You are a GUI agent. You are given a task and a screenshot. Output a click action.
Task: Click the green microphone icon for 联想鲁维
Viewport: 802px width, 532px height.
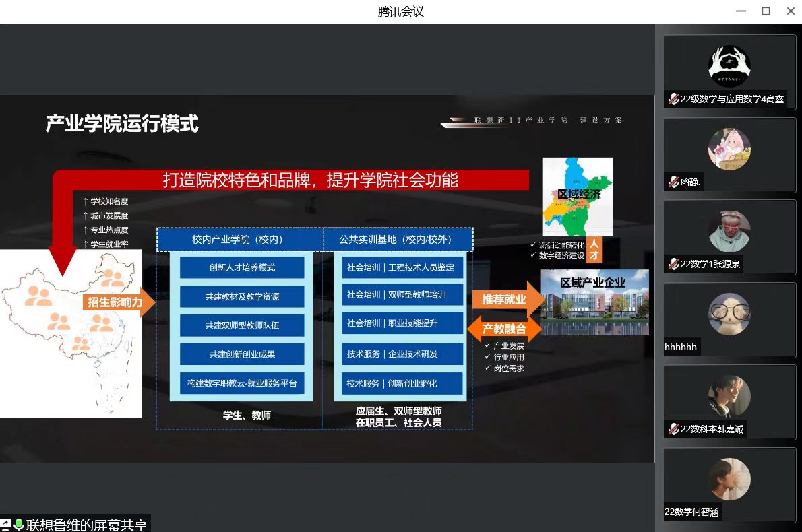click(x=19, y=525)
